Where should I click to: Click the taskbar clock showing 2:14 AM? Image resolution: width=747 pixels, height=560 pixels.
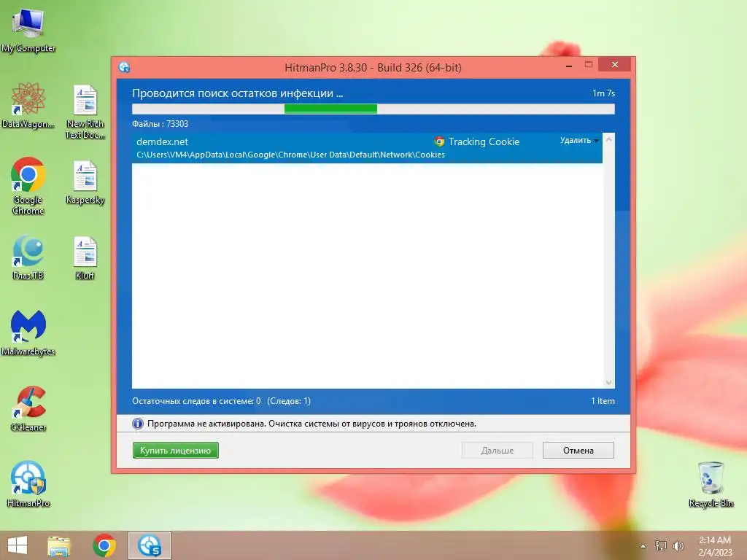pos(715,545)
